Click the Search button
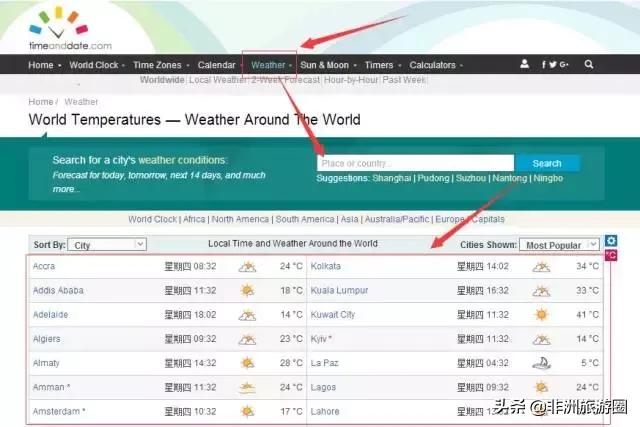 click(x=547, y=163)
